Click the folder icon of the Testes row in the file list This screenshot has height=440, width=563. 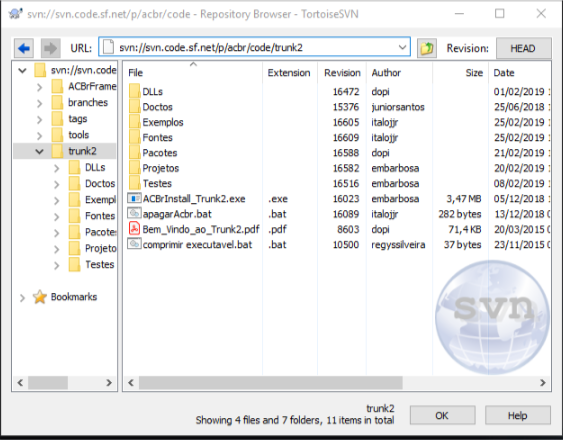(x=135, y=183)
